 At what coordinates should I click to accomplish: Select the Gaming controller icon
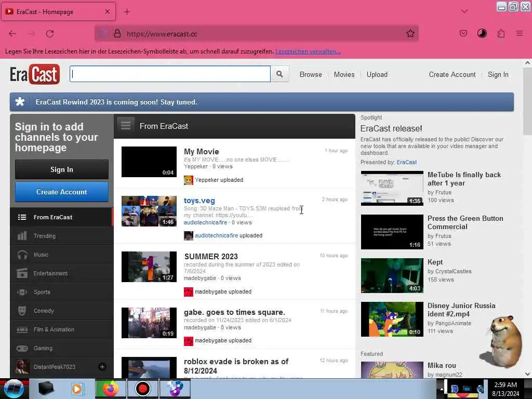point(22,348)
